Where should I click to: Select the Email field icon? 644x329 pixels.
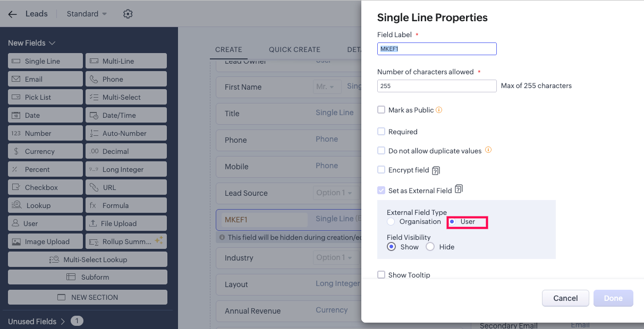[x=16, y=79]
